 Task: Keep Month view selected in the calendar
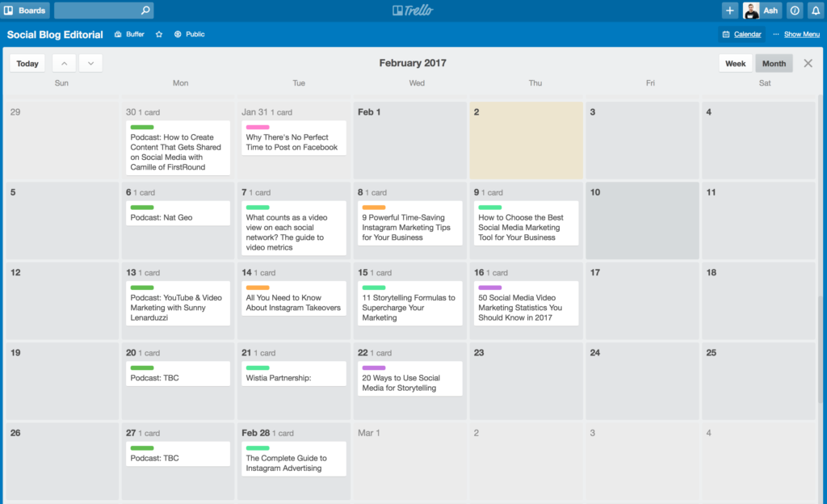774,62
